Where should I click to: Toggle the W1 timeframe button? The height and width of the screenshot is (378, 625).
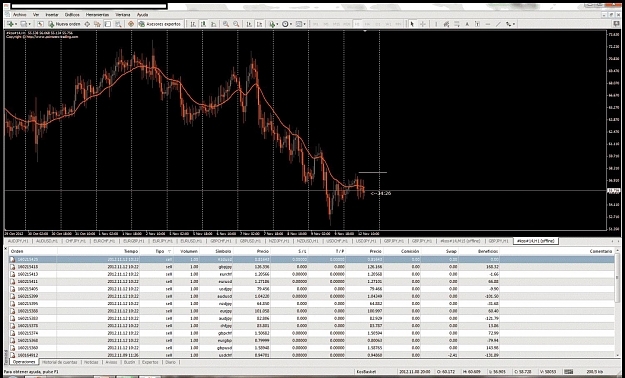(x=388, y=24)
